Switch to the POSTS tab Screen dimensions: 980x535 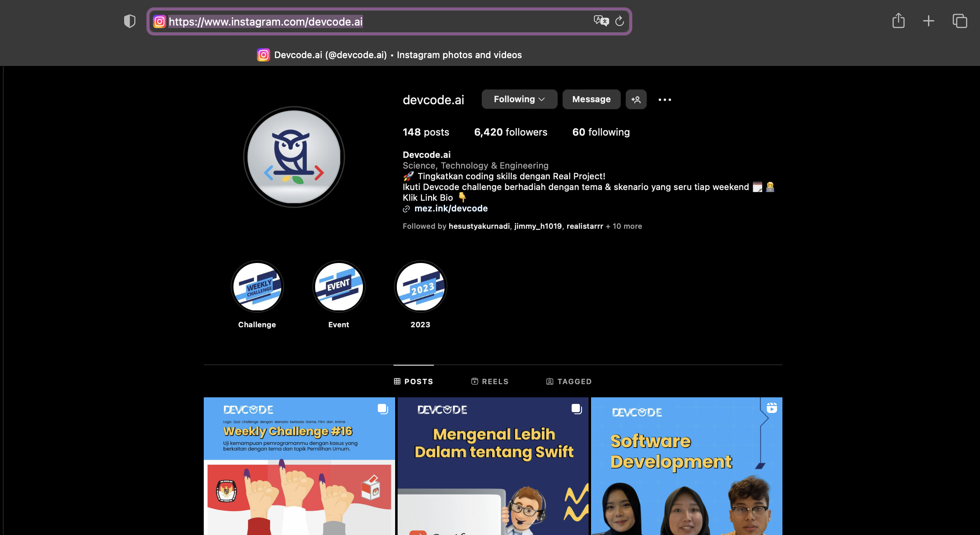tap(413, 381)
